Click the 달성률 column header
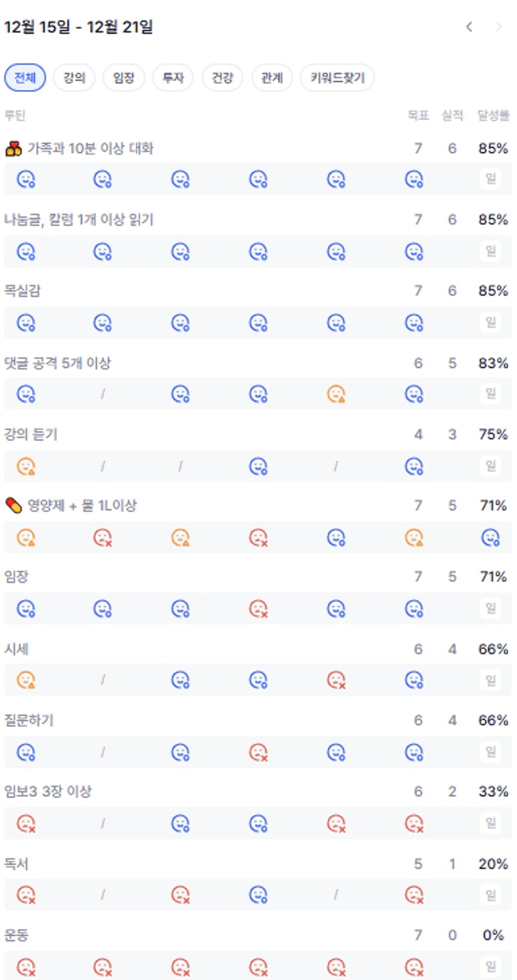517x980 pixels. [493, 115]
